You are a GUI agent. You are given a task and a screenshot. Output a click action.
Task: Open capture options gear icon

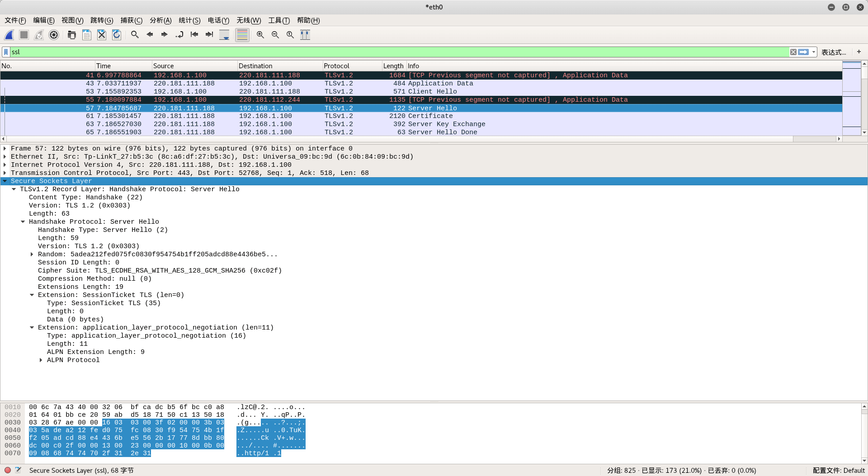point(54,35)
